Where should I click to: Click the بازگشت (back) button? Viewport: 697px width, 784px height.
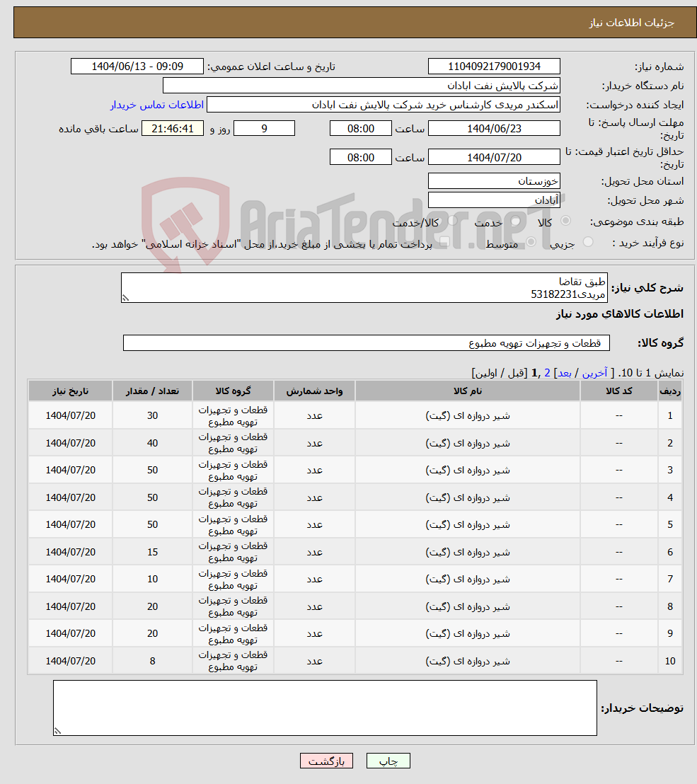coord(326,761)
